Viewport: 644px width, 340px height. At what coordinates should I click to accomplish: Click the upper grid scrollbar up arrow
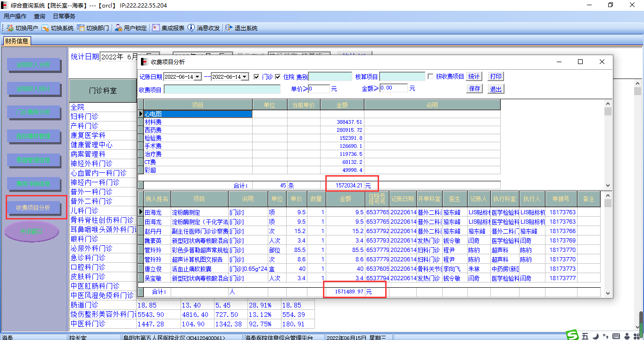tap(608, 104)
